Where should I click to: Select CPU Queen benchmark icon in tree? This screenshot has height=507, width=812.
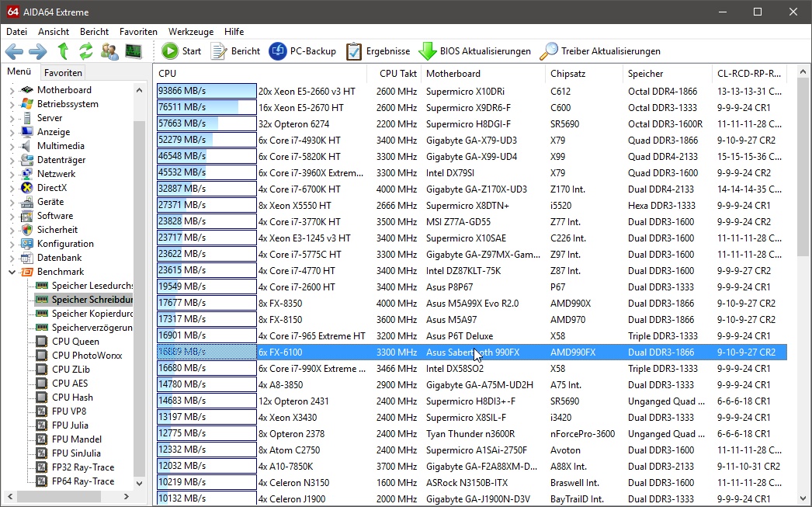pyautogui.click(x=41, y=342)
